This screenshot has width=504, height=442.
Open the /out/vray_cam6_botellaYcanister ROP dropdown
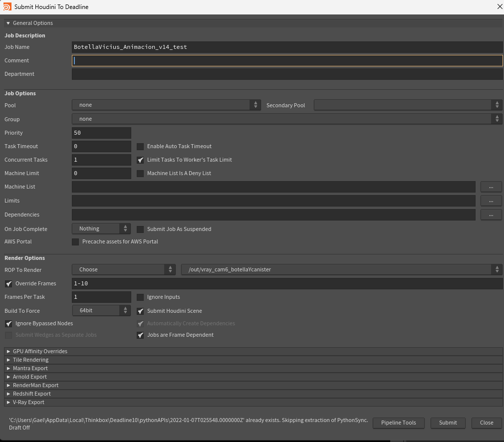click(x=341, y=270)
